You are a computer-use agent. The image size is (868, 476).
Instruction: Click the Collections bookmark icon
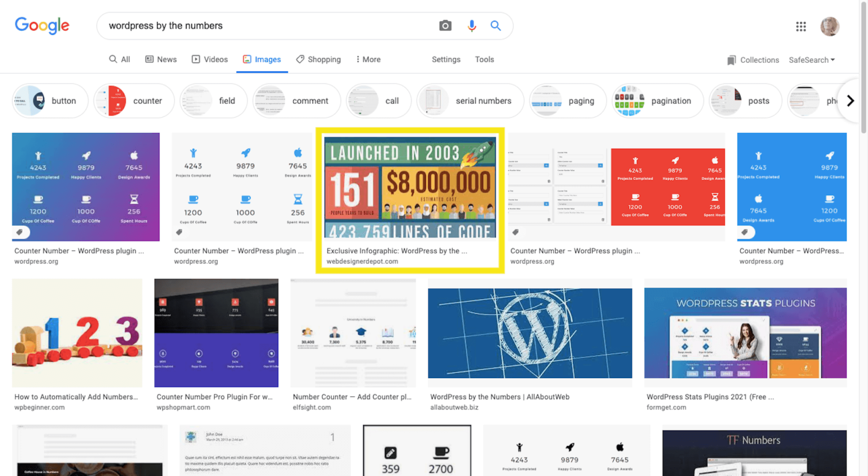(732, 60)
